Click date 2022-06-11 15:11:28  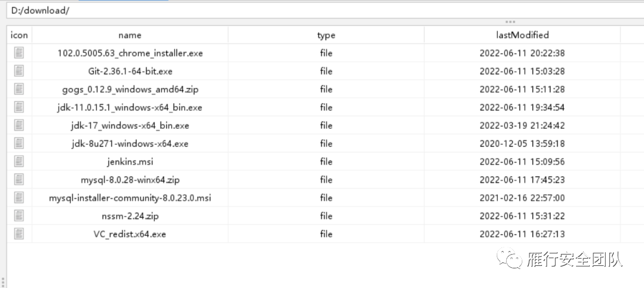point(522,89)
